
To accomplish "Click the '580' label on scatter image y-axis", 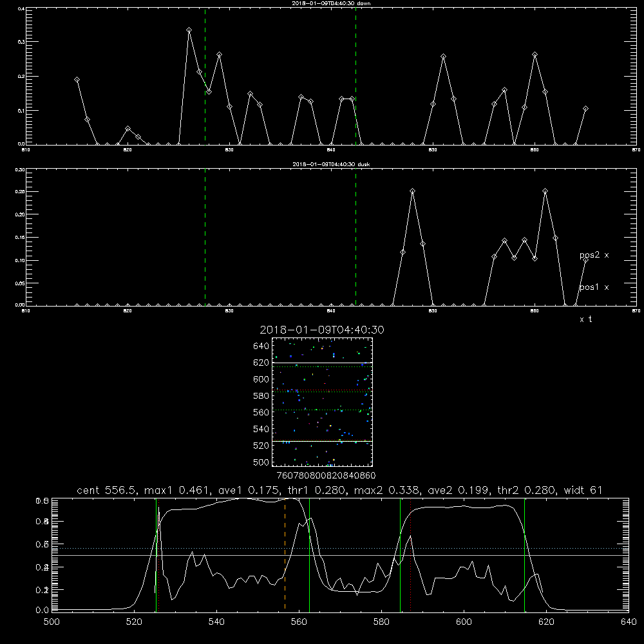I will [x=261, y=396].
